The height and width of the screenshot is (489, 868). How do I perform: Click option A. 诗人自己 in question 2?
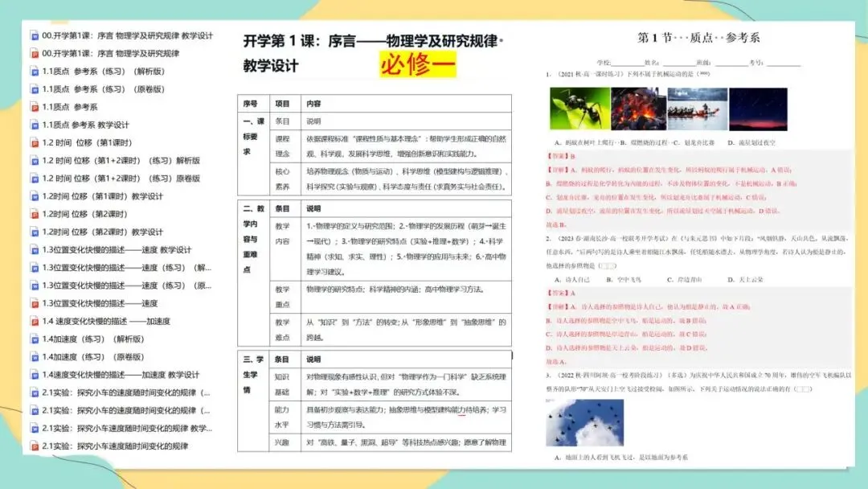[572, 280]
